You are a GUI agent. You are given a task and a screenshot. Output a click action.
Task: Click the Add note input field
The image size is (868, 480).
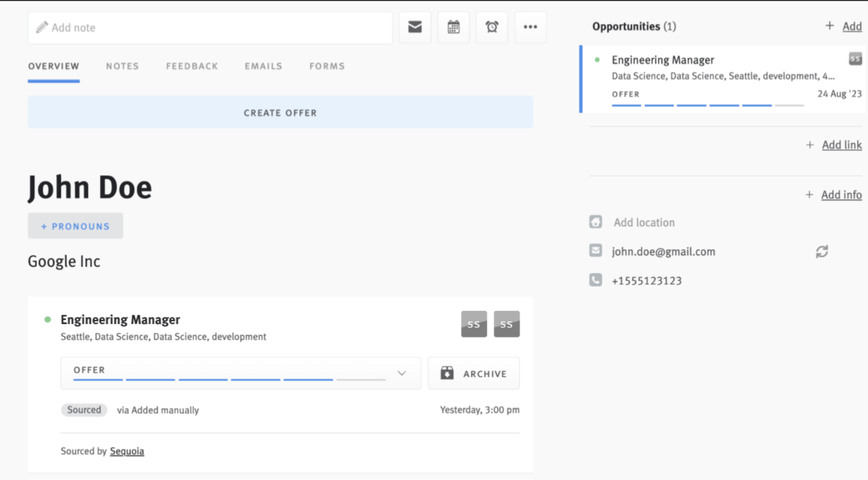(x=209, y=28)
